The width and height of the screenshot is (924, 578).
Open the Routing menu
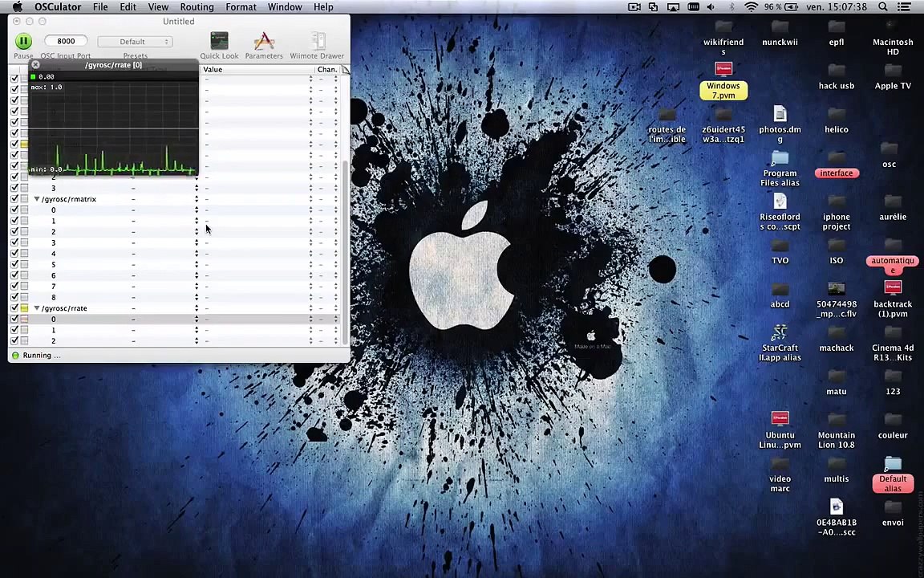(197, 7)
